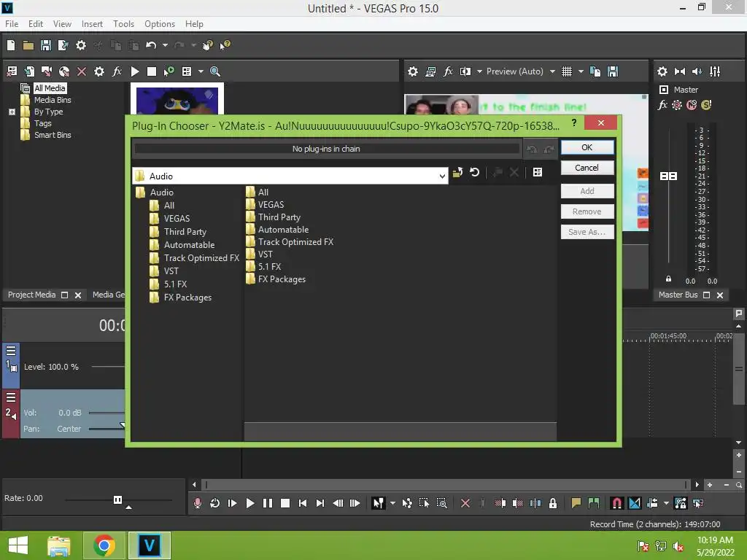Screen dimensions: 747x560
Task: Click the Plug-In Chooser help question mark
Action: coord(574,122)
